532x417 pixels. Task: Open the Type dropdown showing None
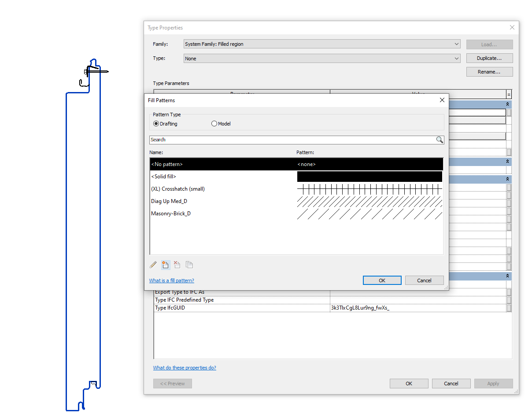point(322,59)
